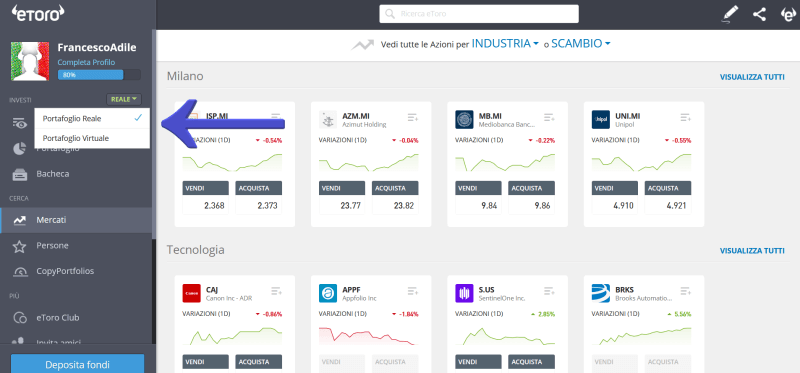The height and width of the screenshot is (373, 800).
Task: Click the magnifier icon in search box
Action: pyautogui.click(x=390, y=14)
